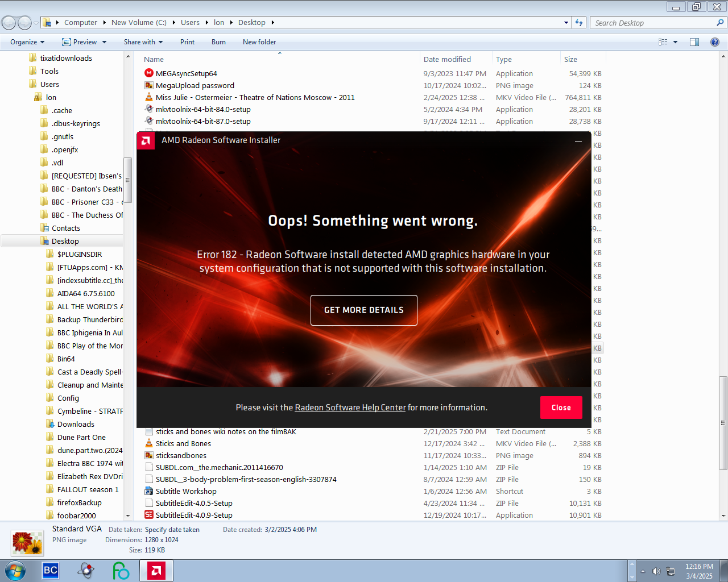
Task: Click Specify date taken in details pane
Action: click(172, 530)
